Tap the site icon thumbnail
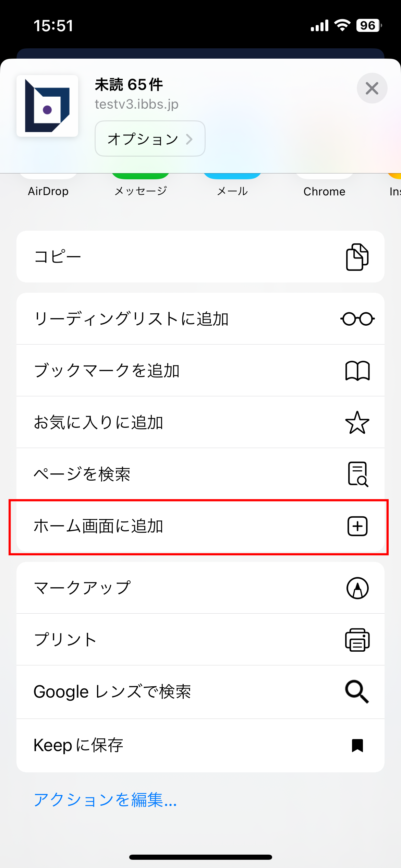 (x=47, y=106)
